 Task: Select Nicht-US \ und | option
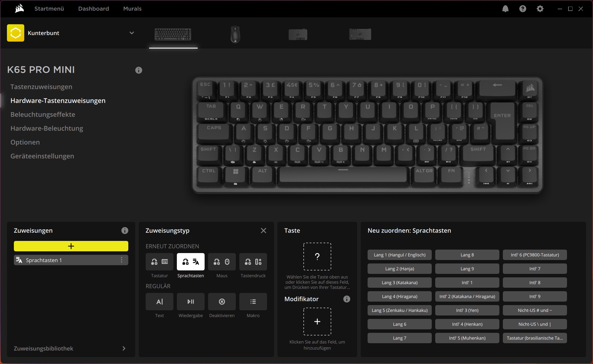tap(535, 324)
